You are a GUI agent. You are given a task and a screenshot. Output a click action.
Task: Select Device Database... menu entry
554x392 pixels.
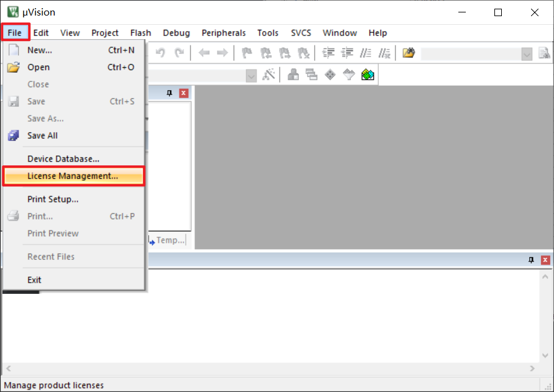pyautogui.click(x=73, y=158)
